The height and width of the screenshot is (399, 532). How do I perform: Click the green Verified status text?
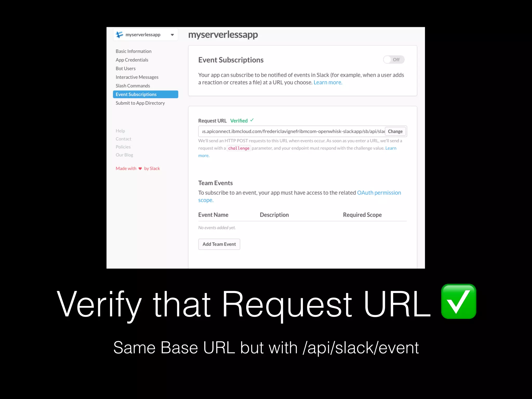point(239,121)
